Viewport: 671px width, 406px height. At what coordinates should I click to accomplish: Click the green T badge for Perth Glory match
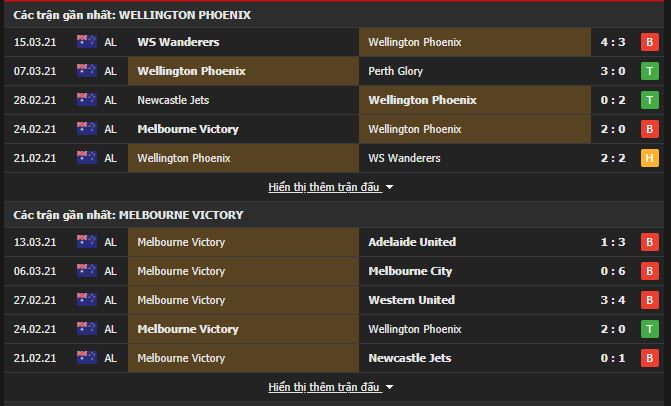point(650,71)
